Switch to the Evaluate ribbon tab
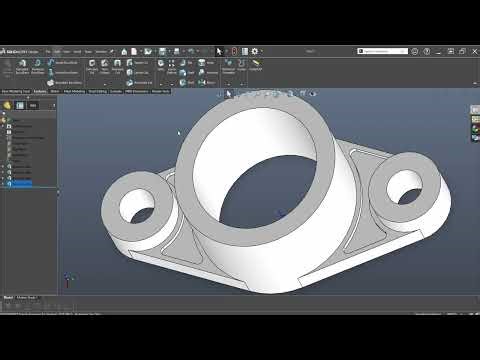The height and width of the screenshot is (360, 480). pyautogui.click(x=116, y=91)
